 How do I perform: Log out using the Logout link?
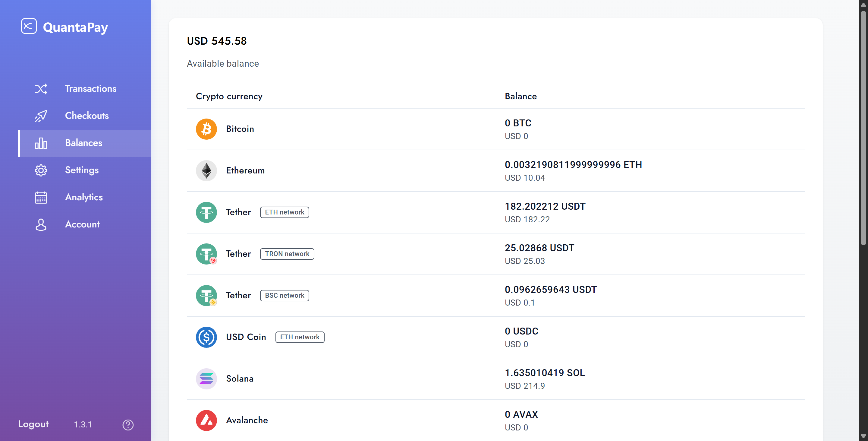(x=33, y=424)
